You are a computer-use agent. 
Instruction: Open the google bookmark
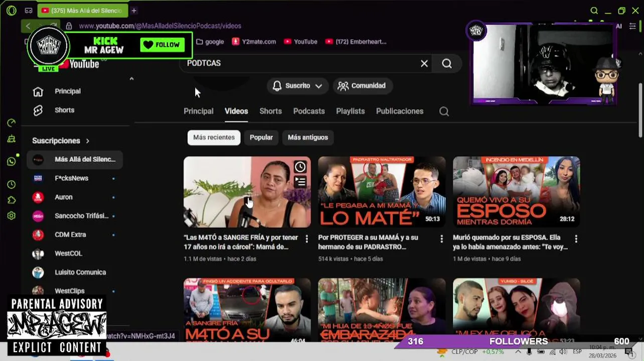210,42
